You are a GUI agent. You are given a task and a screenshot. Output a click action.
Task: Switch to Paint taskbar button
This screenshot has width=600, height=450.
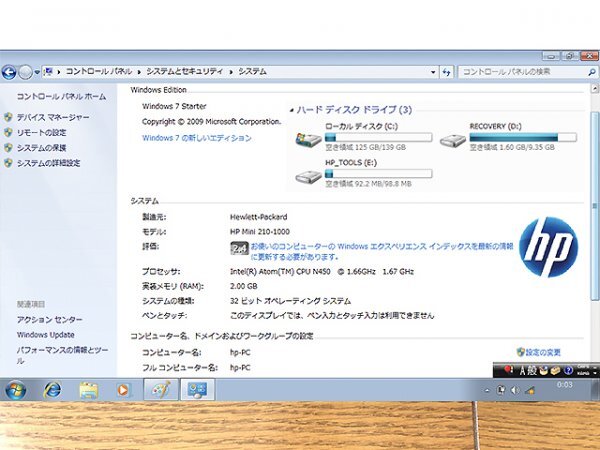pos(161,390)
